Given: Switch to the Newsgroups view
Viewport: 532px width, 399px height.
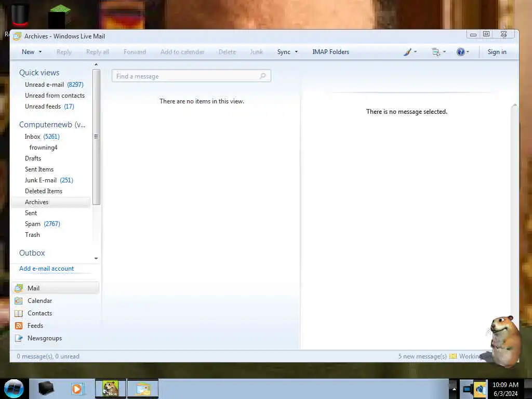Looking at the screenshot, I should pyautogui.click(x=45, y=338).
